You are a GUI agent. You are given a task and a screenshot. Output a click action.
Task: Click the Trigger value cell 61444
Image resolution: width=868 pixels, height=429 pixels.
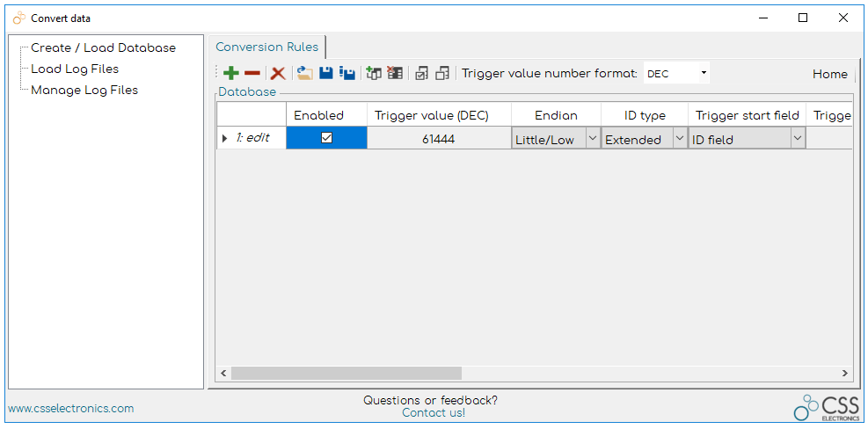(439, 139)
